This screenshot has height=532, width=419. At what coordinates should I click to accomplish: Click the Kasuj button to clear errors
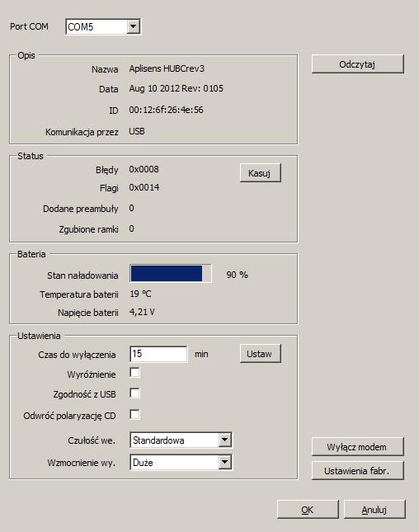click(260, 173)
